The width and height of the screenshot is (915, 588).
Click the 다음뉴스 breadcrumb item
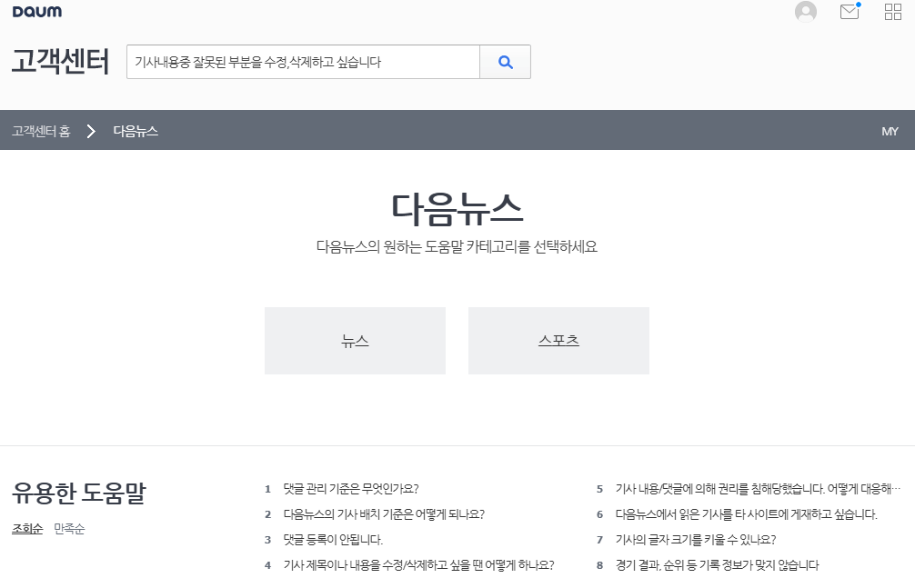pos(136,131)
